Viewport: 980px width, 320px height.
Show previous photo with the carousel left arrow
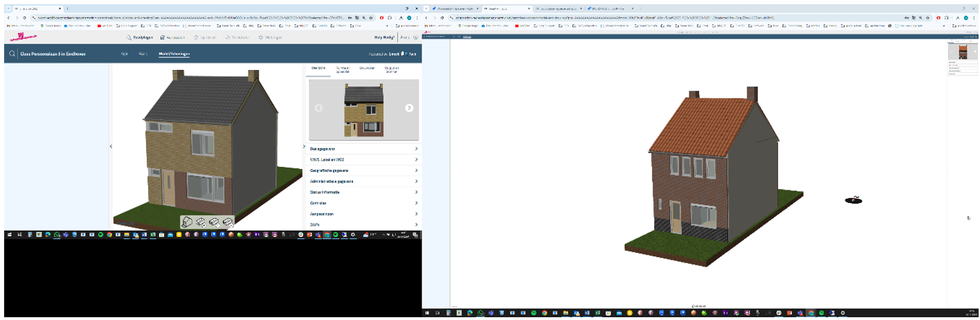click(x=318, y=108)
